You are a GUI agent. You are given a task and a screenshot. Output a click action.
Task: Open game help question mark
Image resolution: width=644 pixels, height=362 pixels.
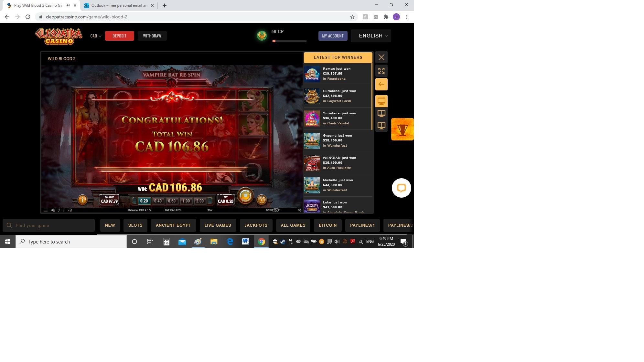(64, 210)
